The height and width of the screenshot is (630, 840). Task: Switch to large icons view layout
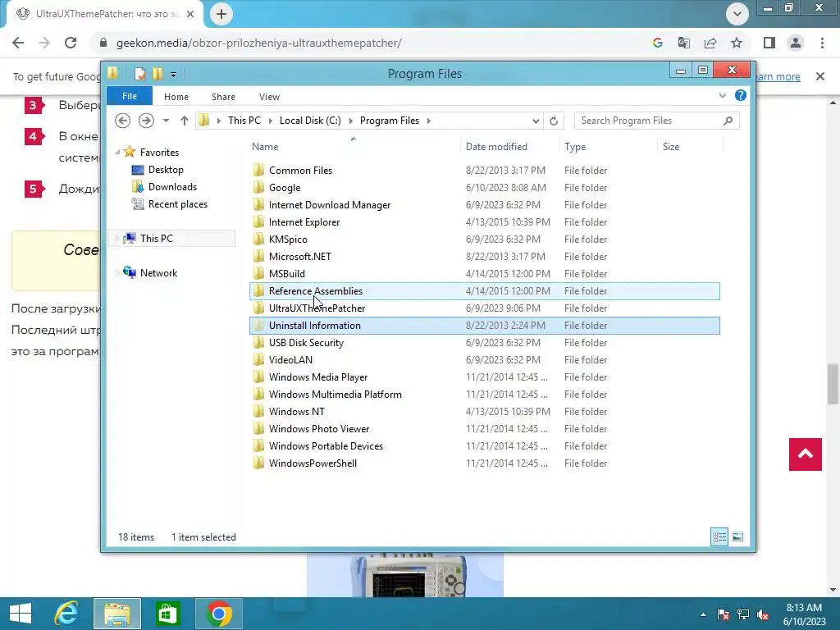(x=737, y=536)
